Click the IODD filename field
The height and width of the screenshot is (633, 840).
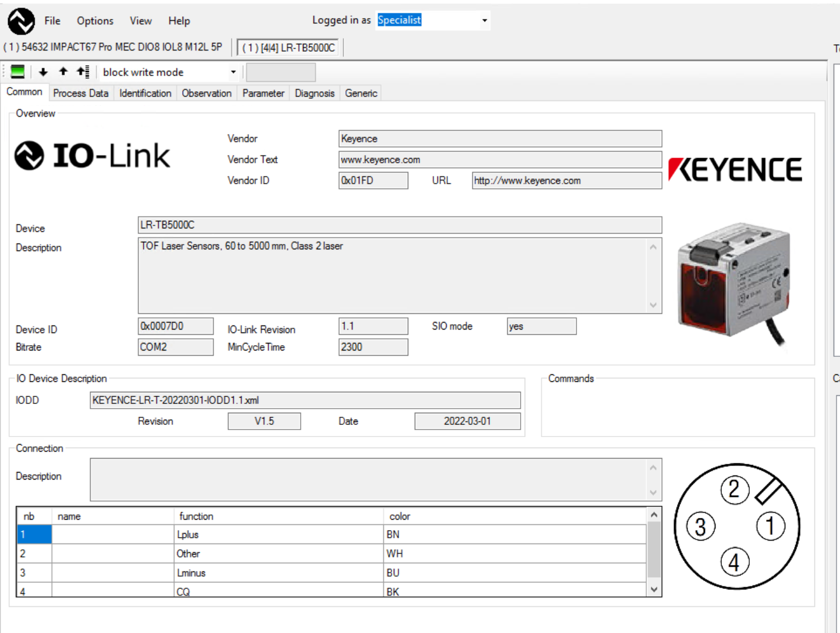(305, 400)
